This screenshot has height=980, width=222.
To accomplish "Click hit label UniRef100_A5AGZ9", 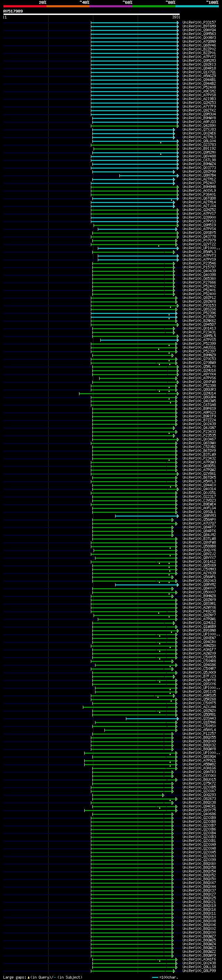I will point(199,76).
